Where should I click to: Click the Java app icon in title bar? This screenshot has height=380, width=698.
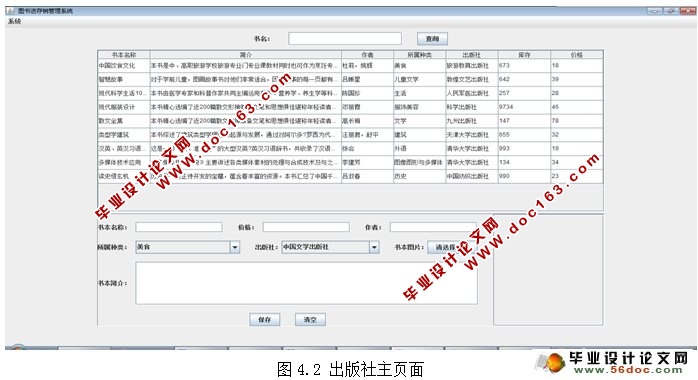point(11,11)
